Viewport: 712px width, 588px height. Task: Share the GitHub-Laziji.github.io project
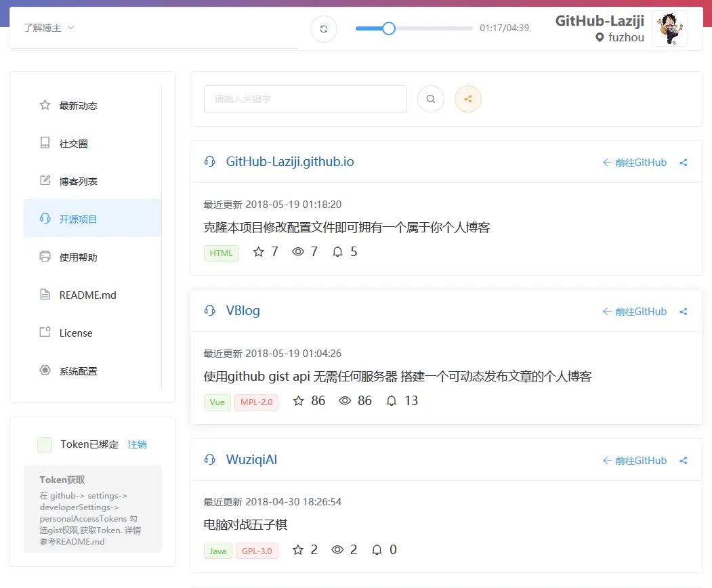[684, 163]
